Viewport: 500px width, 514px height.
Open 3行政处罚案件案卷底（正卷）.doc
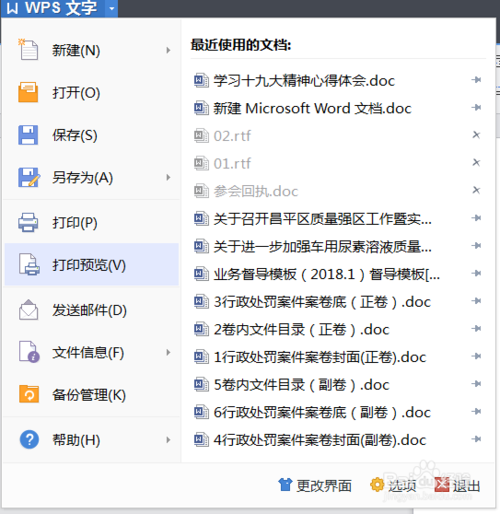338,302
